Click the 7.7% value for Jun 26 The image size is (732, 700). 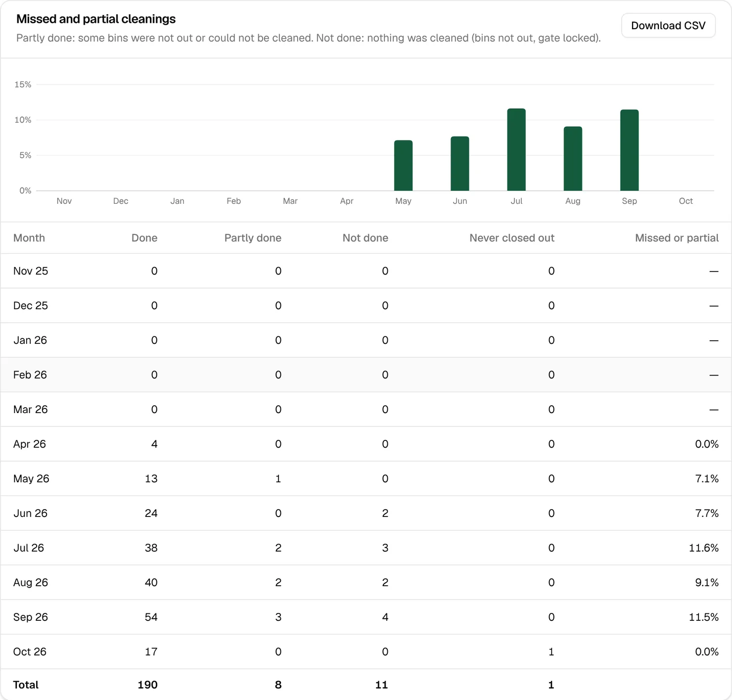(707, 513)
